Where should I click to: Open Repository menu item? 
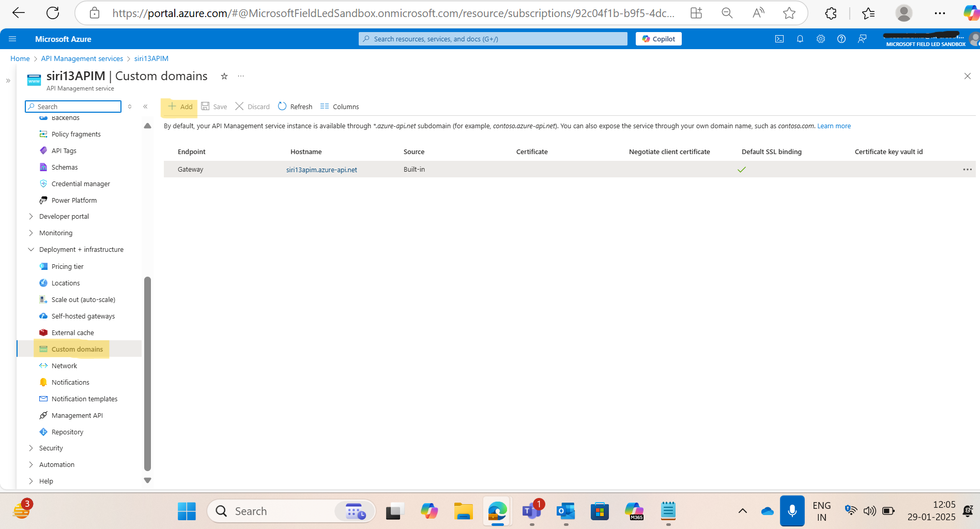67,432
